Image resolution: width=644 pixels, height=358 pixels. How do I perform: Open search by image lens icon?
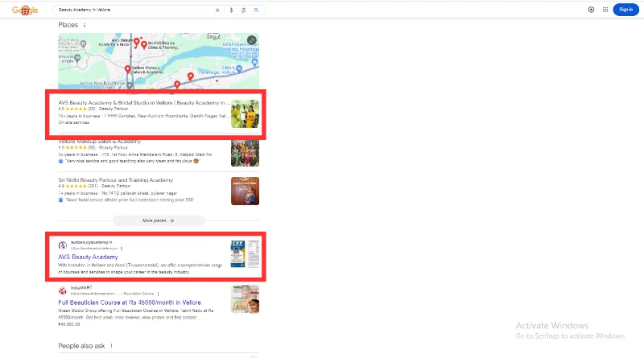[x=244, y=10]
